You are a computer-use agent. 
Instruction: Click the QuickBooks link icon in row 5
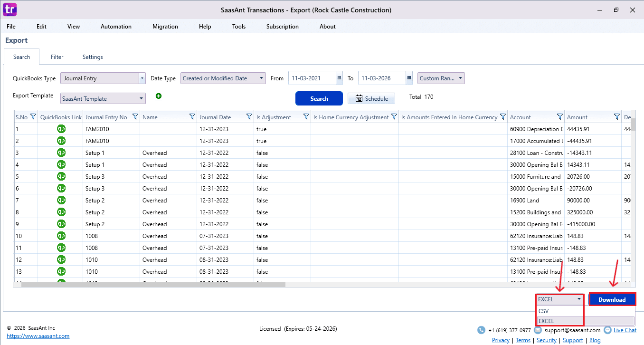tap(61, 176)
